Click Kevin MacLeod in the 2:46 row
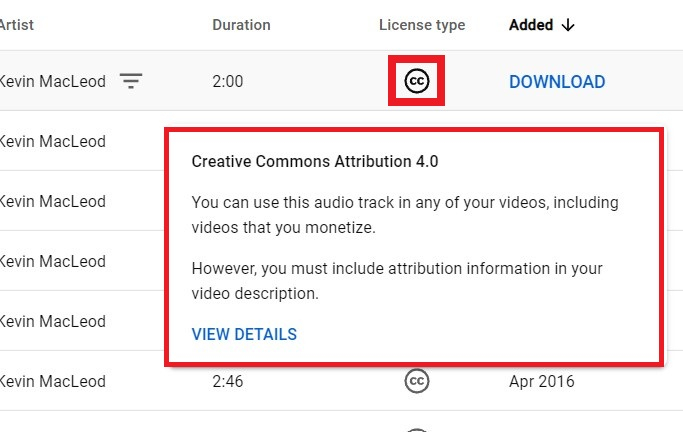 (53, 381)
